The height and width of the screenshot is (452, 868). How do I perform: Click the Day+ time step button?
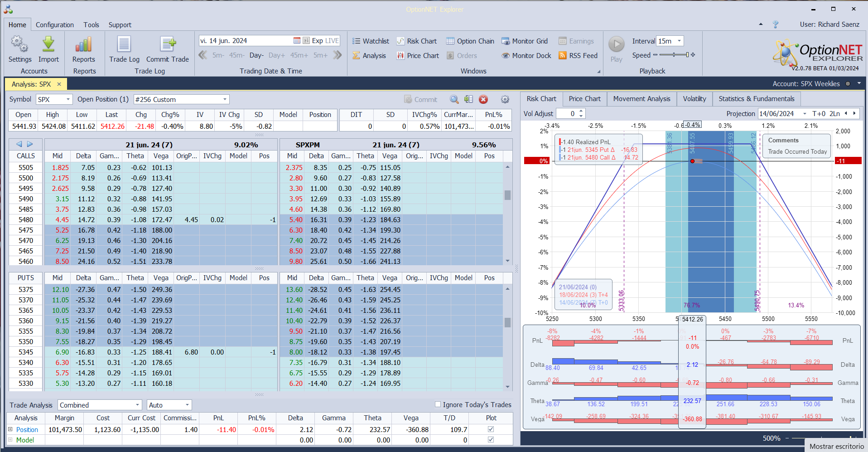[276, 55]
